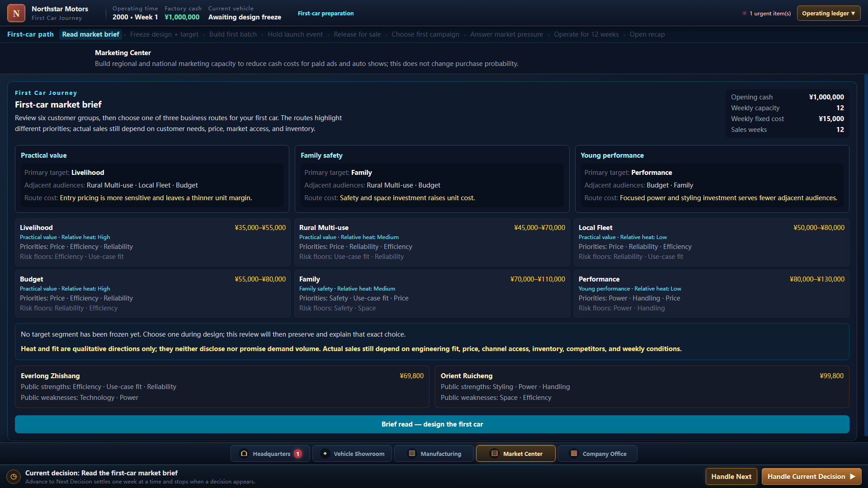Screen dimensions: 868x488
Task: Click the Local Fleet customer group card
Action: point(712,242)
